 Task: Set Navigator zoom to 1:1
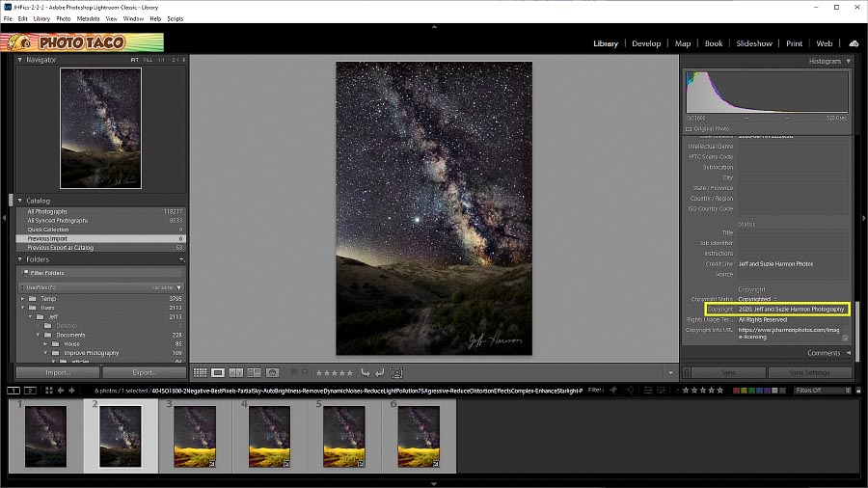[x=161, y=60]
